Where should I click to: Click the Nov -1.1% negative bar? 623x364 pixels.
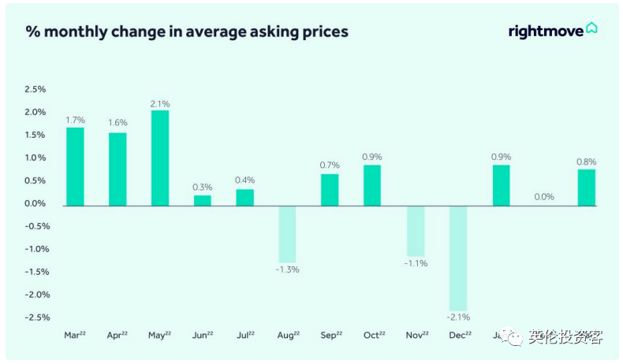coord(416,230)
